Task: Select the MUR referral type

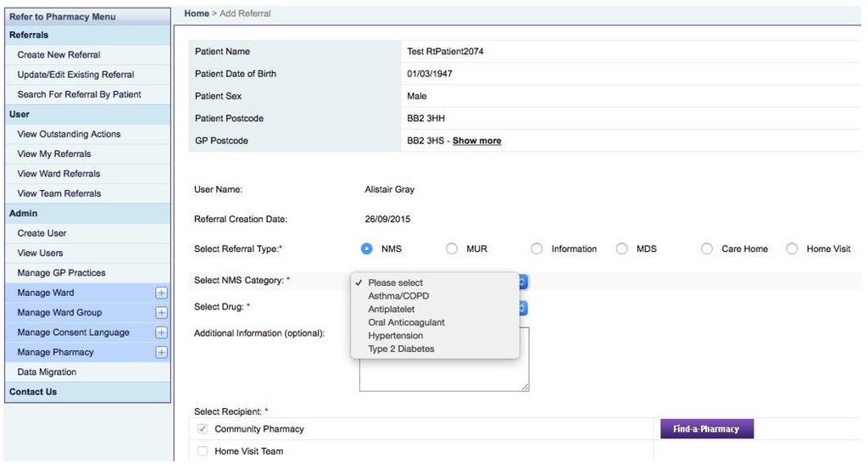Action: pyautogui.click(x=452, y=248)
